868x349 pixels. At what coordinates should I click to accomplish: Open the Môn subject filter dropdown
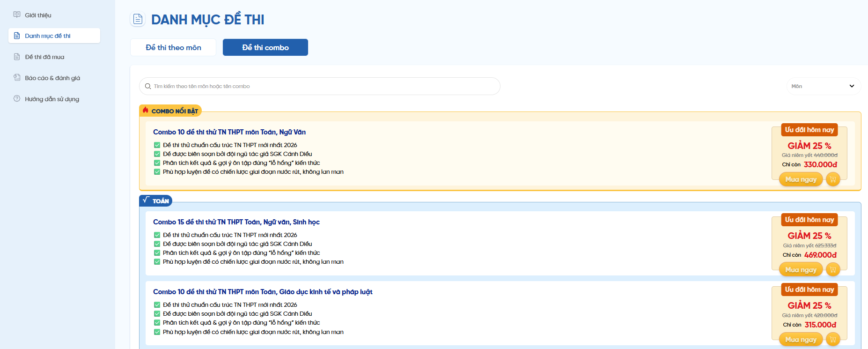coord(823,86)
